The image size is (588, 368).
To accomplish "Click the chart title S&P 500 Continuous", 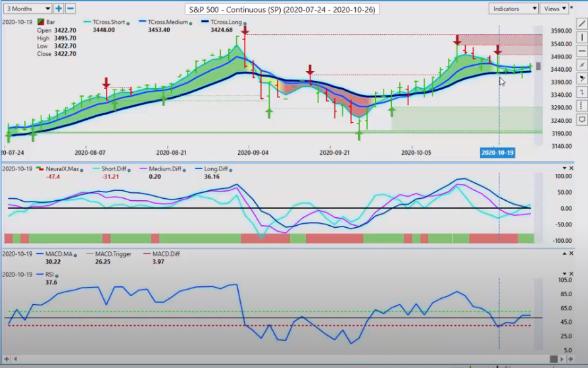I will click(282, 9).
